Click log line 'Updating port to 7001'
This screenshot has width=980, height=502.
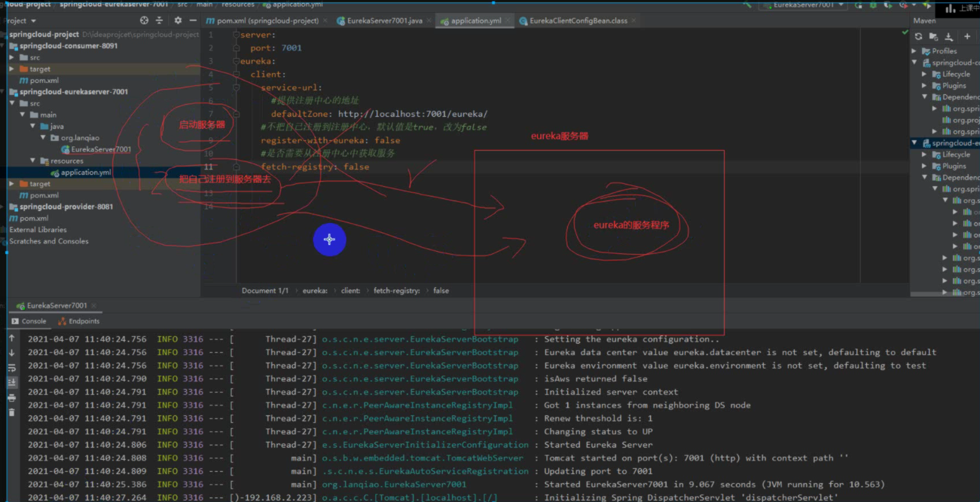click(x=599, y=471)
